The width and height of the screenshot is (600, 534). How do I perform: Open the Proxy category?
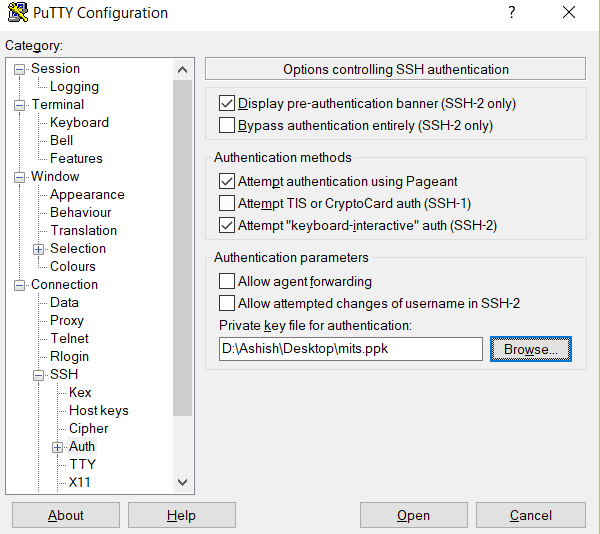click(67, 321)
